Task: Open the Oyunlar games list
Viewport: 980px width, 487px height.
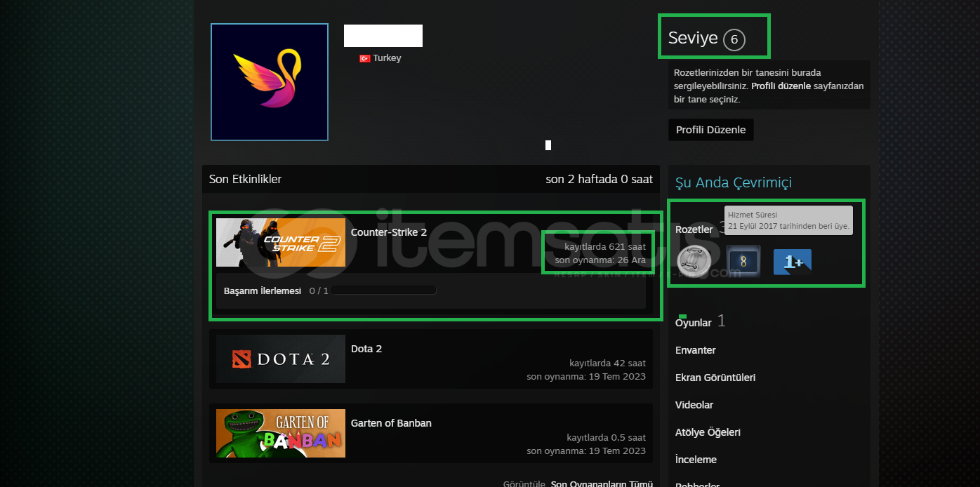Action: 693,323
